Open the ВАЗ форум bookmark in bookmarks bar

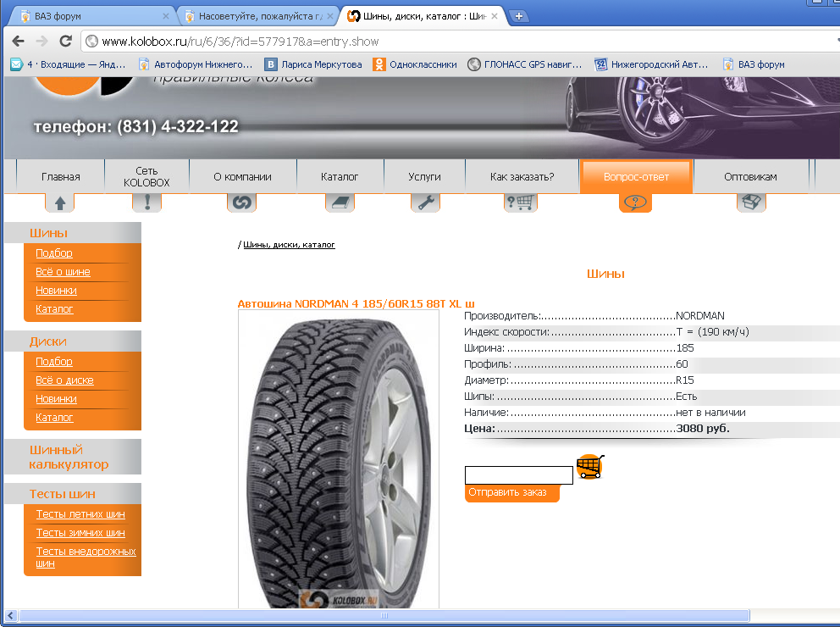pos(754,64)
